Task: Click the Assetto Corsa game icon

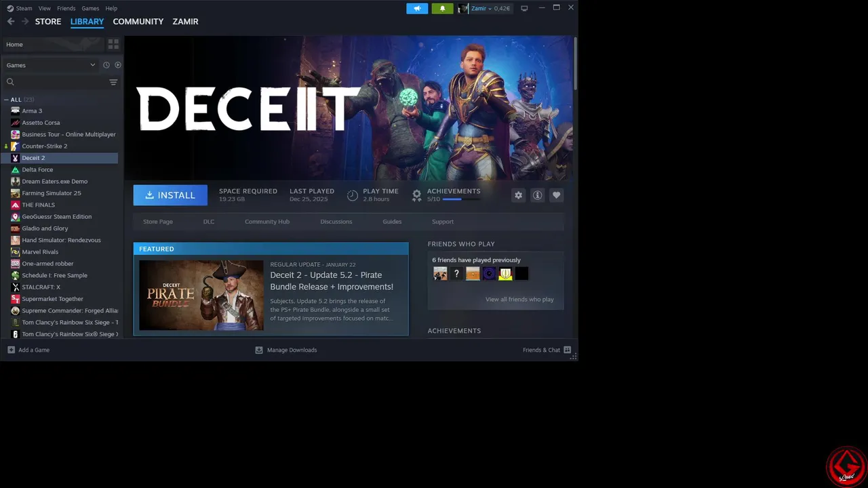Action: click(x=15, y=123)
